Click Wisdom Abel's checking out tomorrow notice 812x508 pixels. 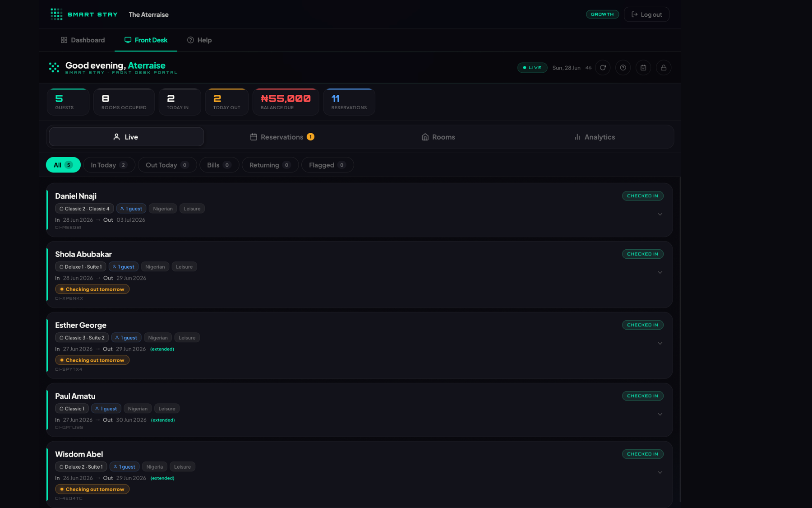(x=92, y=489)
